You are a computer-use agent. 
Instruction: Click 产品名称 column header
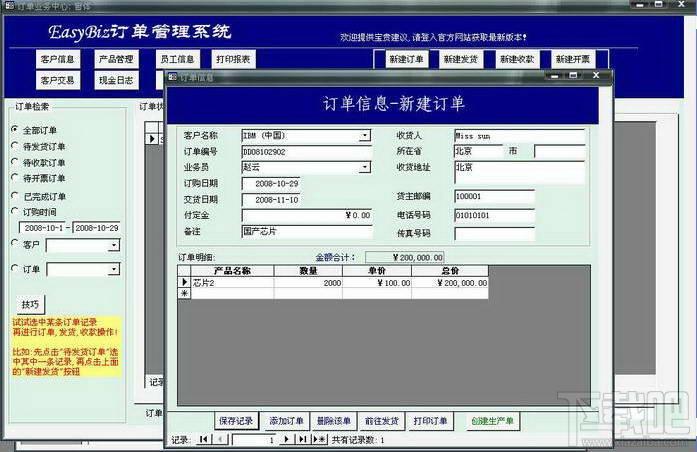point(232,271)
